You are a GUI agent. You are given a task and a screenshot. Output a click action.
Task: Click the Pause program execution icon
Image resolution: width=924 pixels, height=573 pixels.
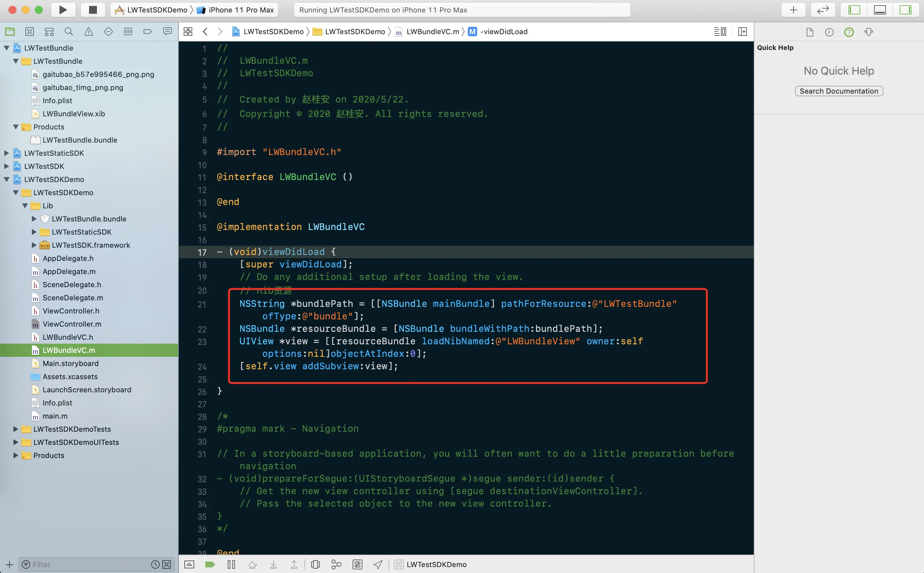[231, 564]
